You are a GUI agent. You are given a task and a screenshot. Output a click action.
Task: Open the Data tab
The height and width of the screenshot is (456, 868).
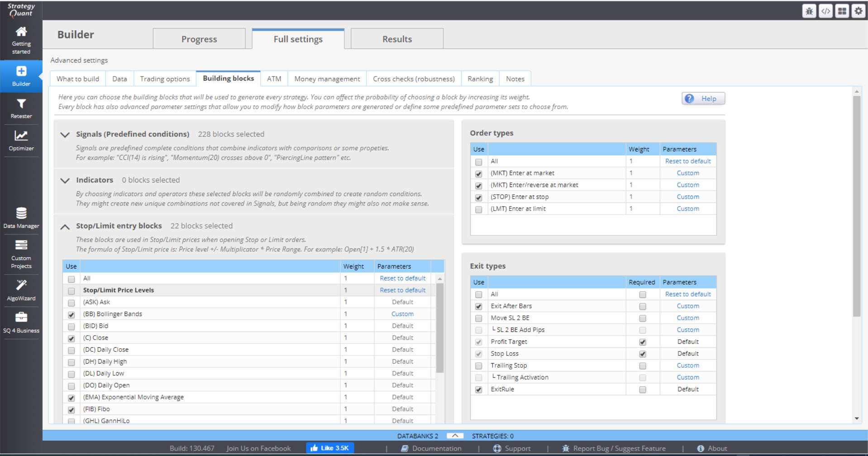pos(119,79)
